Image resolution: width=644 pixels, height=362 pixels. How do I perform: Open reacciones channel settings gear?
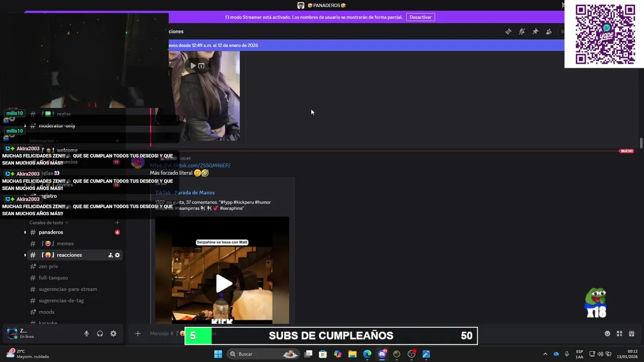pyautogui.click(x=117, y=255)
